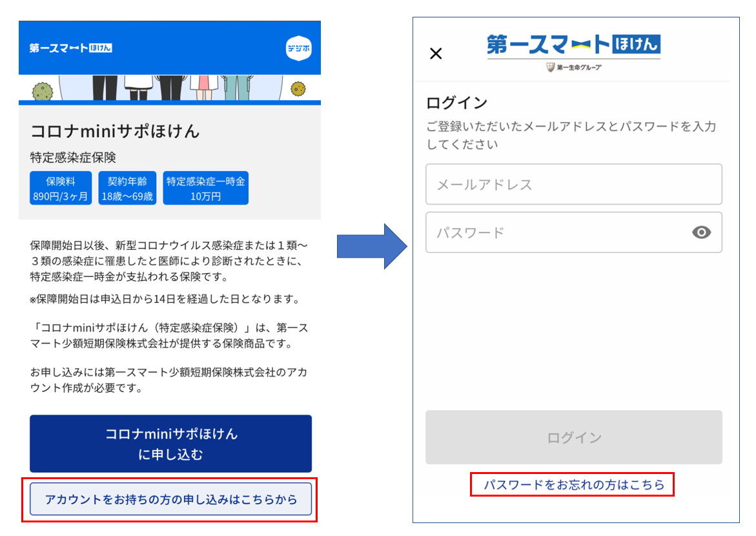Image resolution: width=756 pixels, height=536 pixels.
Task: Click the 保険料 890円/3ヶ月 badge
Action: [61, 188]
